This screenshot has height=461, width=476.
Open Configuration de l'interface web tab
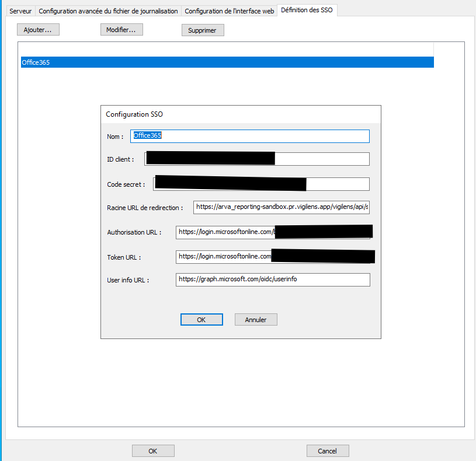click(x=229, y=11)
